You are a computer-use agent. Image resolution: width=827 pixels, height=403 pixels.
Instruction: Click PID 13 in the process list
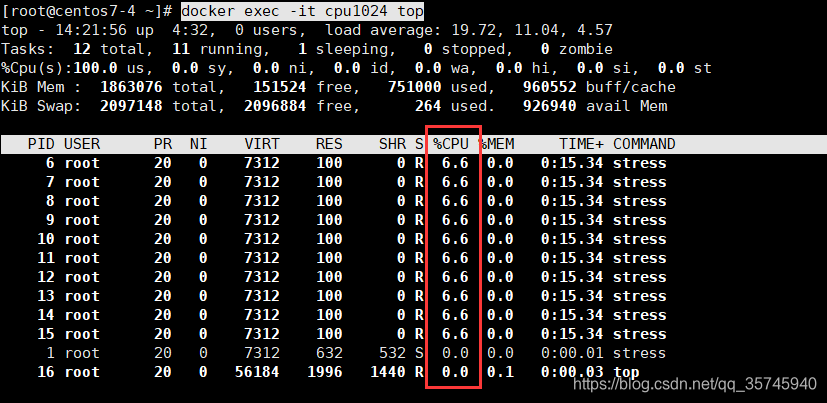[46, 296]
